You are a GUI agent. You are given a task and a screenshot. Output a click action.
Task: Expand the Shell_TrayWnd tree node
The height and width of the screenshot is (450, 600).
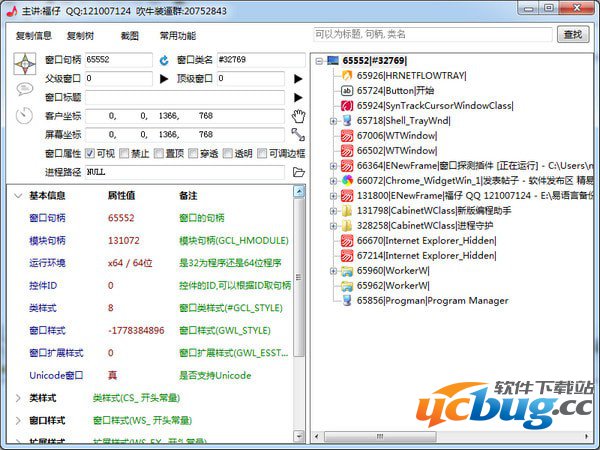click(x=333, y=121)
